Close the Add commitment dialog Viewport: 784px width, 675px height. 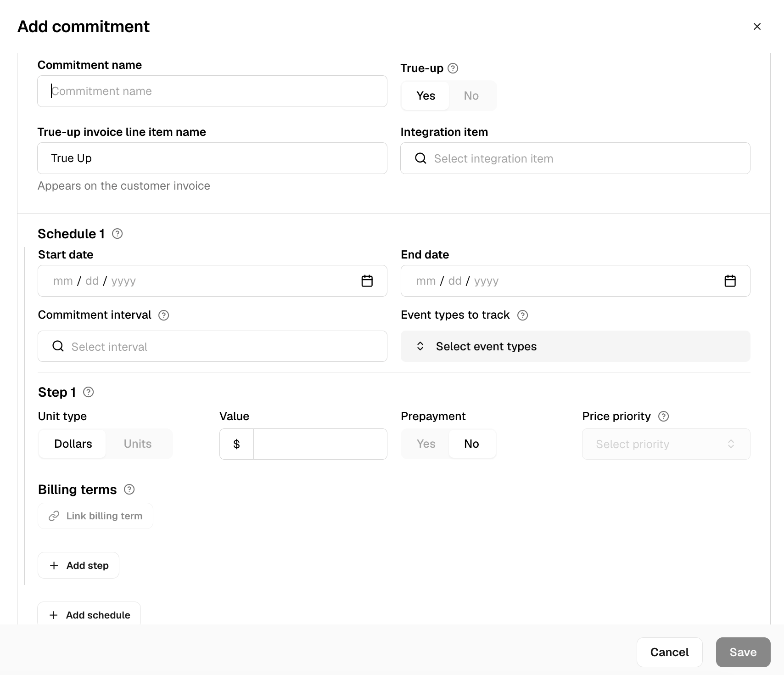[x=757, y=27]
